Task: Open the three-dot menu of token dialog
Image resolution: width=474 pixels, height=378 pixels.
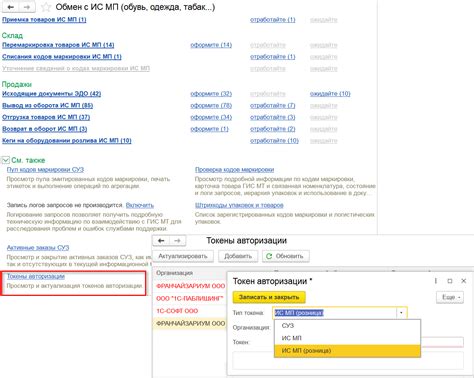Action: click(x=436, y=281)
